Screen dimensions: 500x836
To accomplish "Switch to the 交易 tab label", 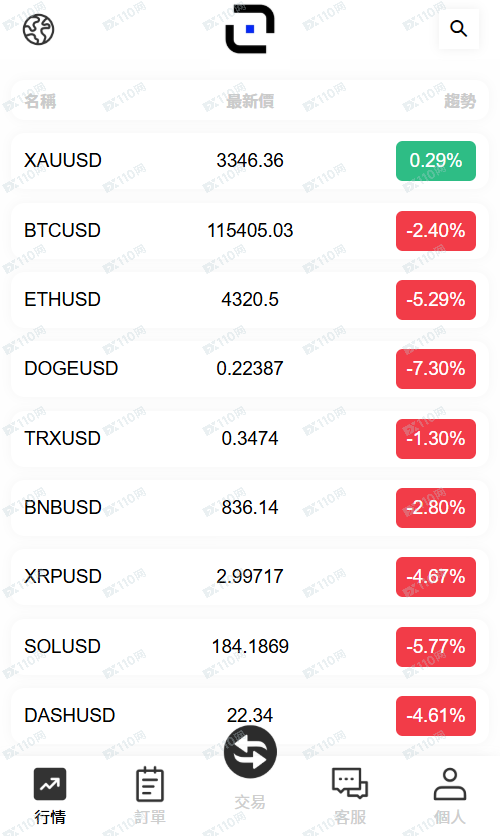I will click(250, 802).
